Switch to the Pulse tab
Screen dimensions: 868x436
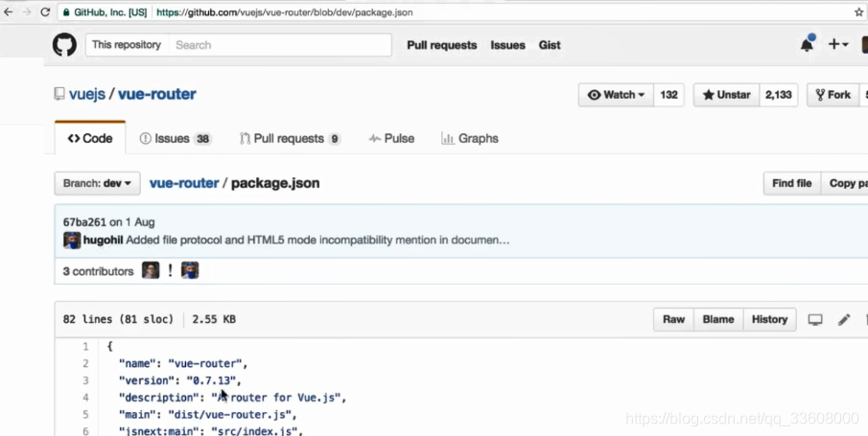[x=391, y=138]
